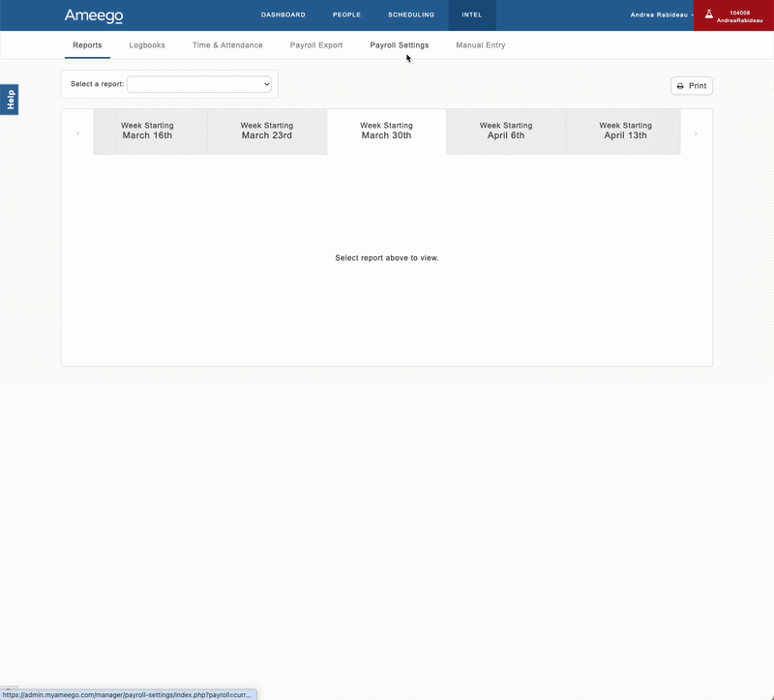The height and width of the screenshot is (700, 774).
Task: Open the PEOPLE menu
Action: (346, 15)
